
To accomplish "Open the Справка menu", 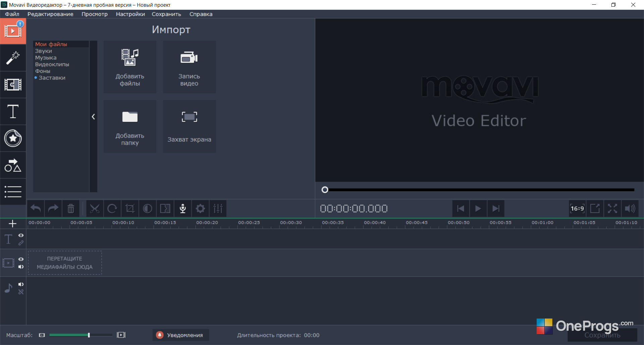I will pos(201,14).
